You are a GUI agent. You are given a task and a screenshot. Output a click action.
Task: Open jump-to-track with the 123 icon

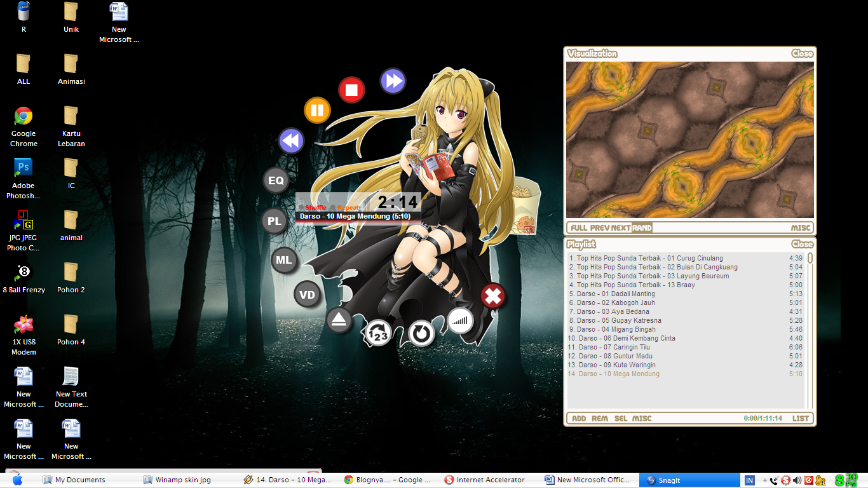point(377,332)
